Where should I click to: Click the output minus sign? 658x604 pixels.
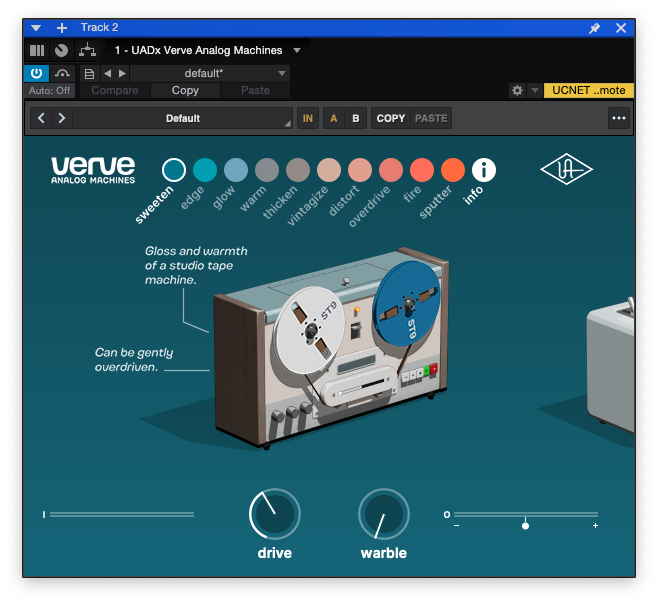tap(457, 526)
